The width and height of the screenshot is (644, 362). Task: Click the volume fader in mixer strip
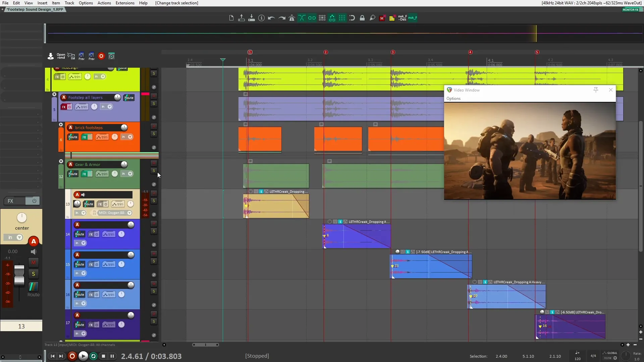point(19,275)
